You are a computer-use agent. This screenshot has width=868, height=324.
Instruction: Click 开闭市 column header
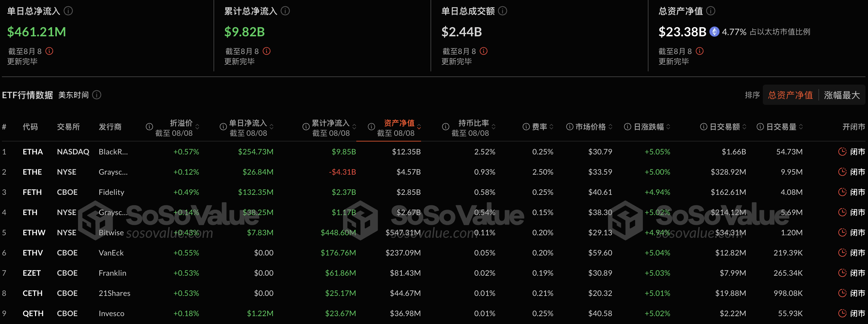point(853,127)
